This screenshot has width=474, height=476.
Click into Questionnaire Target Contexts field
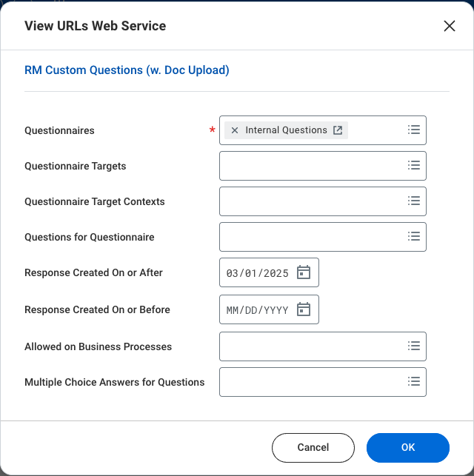tap(311, 201)
